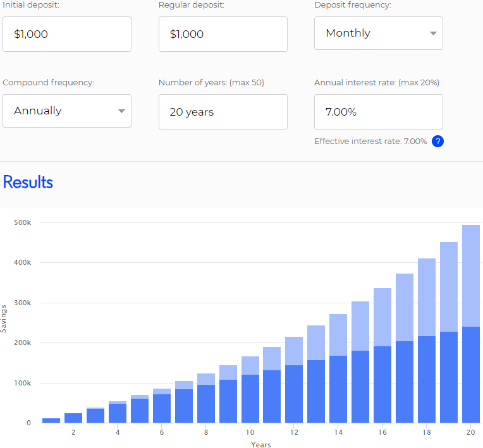Click the year 4 bar in chart

[118, 412]
